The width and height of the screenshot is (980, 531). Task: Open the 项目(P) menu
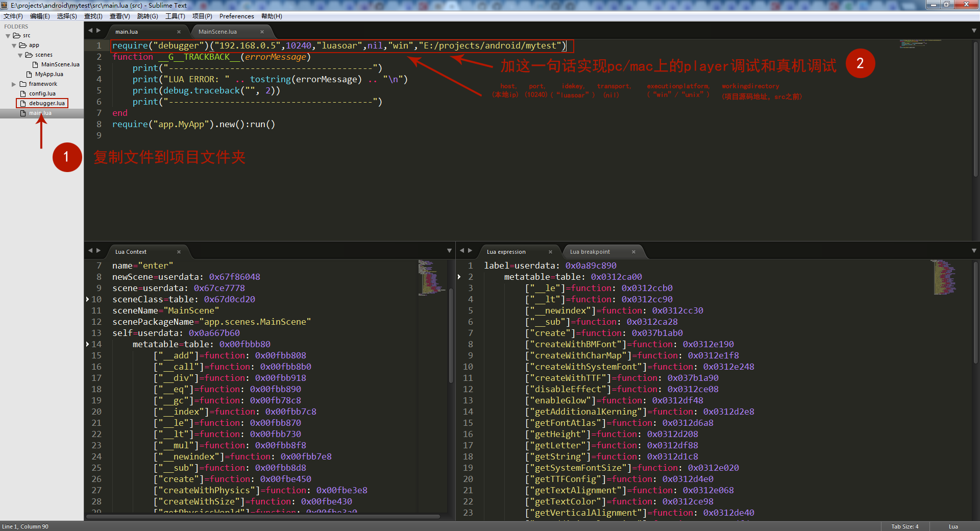[202, 16]
